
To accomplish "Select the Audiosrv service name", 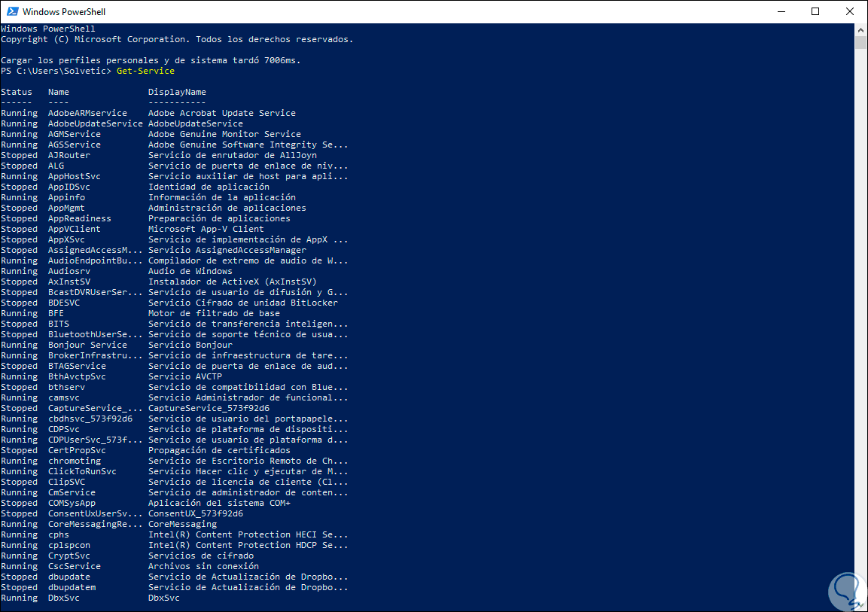I will (69, 271).
